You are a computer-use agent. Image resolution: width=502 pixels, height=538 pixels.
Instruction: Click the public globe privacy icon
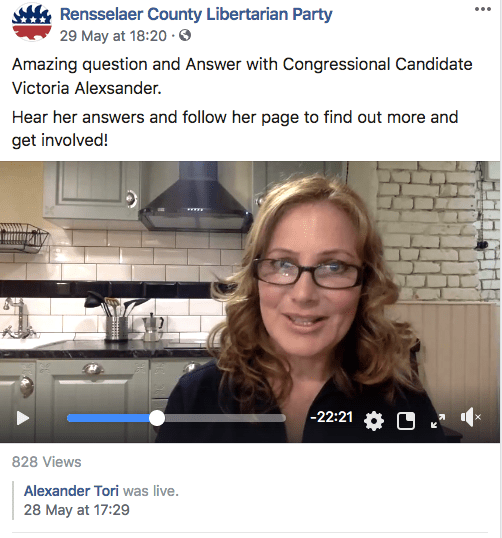[x=185, y=35]
